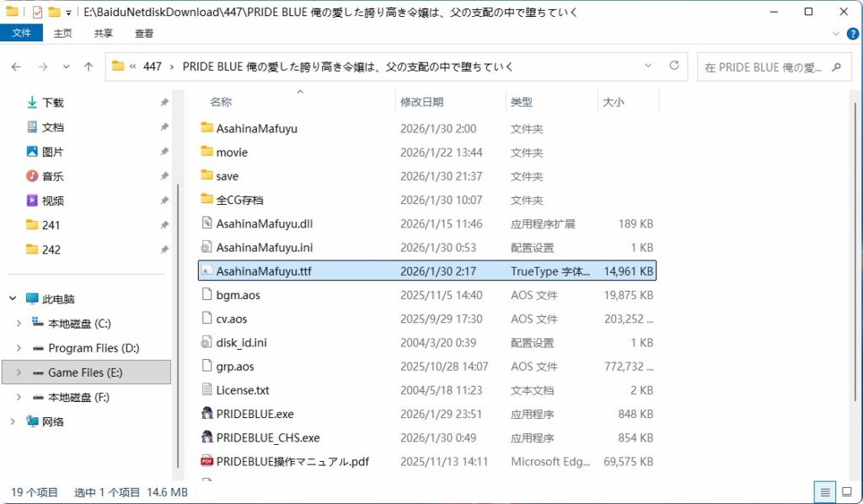Open 图片 in quick access
Screen dimensions: 863x504
tap(53, 152)
